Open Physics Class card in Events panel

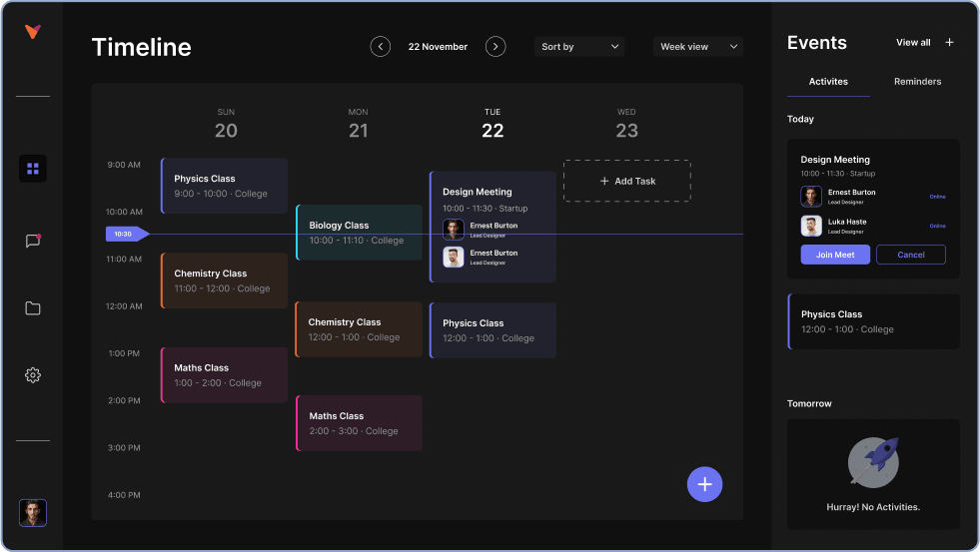tap(874, 321)
